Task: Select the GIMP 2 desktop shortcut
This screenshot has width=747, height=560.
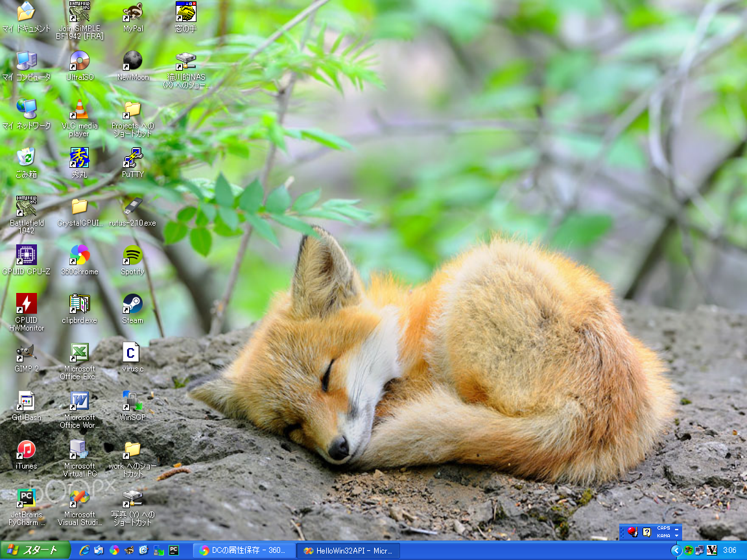Action: (26, 358)
